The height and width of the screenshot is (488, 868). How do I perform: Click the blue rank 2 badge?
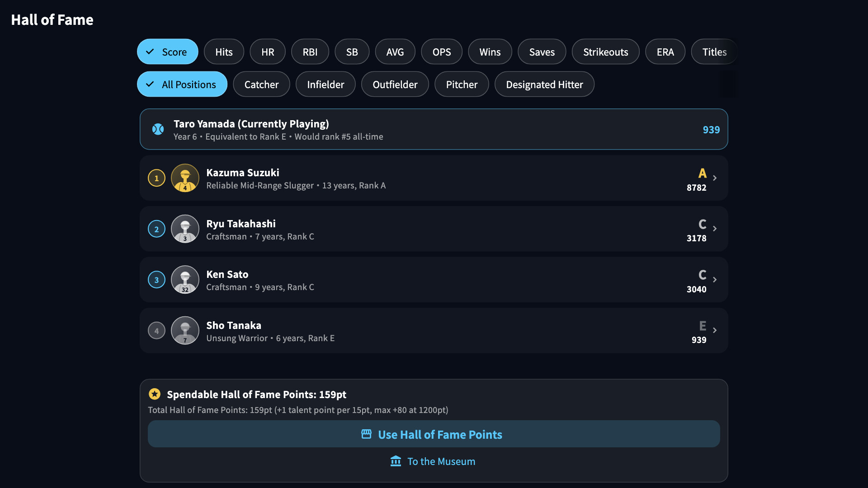tap(156, 229)
